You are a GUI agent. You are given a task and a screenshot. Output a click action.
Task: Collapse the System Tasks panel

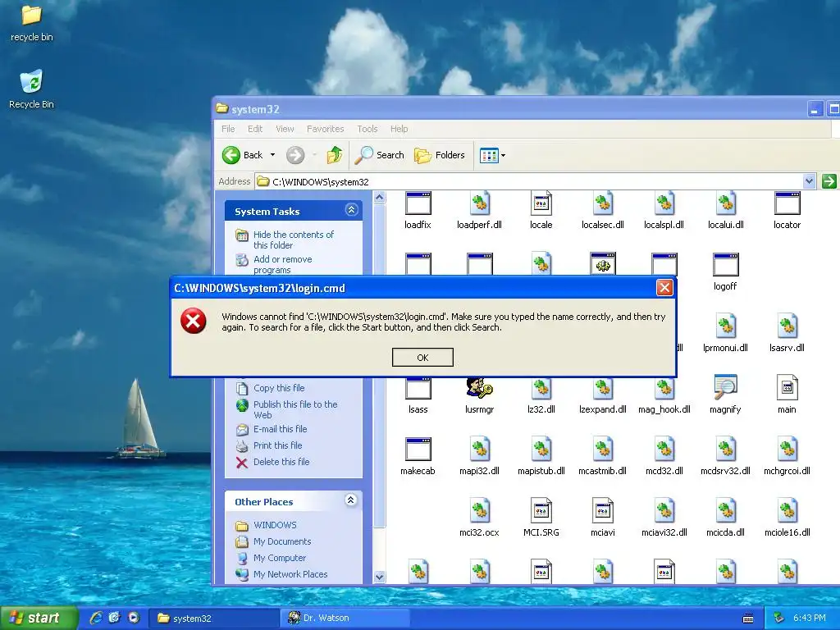[x=351, y=209]
